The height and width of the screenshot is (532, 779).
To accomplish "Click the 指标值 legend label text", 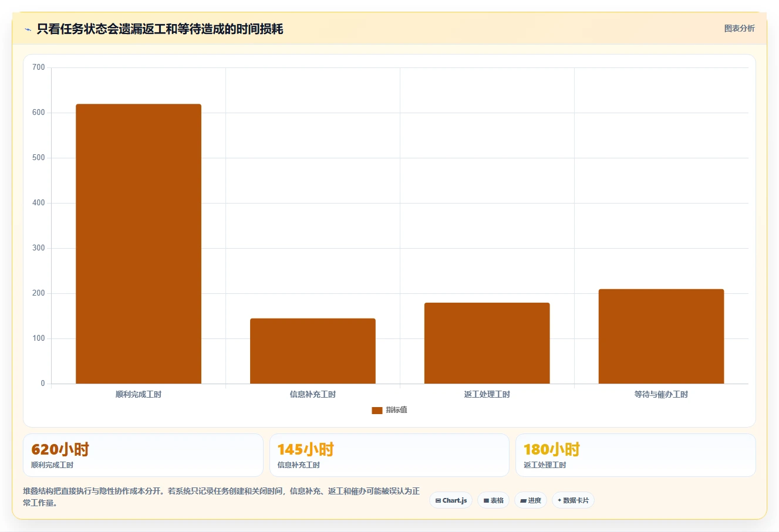I will (x=396, y=410).
